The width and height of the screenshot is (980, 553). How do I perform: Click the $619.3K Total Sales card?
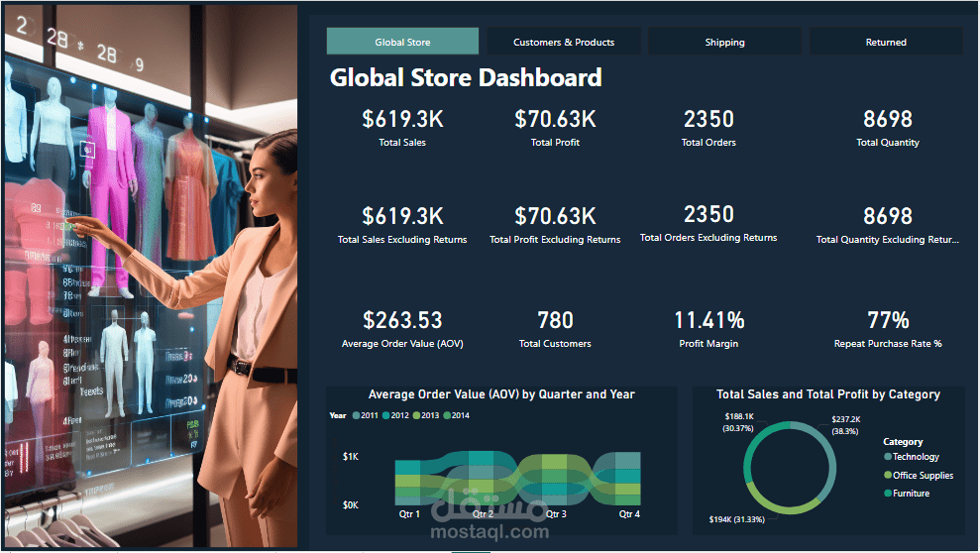click(402, 128)
